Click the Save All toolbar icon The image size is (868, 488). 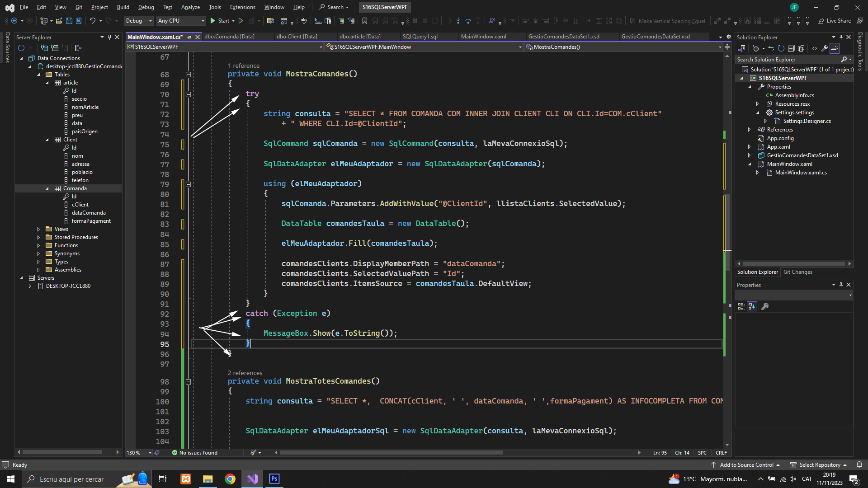point(79,21)
